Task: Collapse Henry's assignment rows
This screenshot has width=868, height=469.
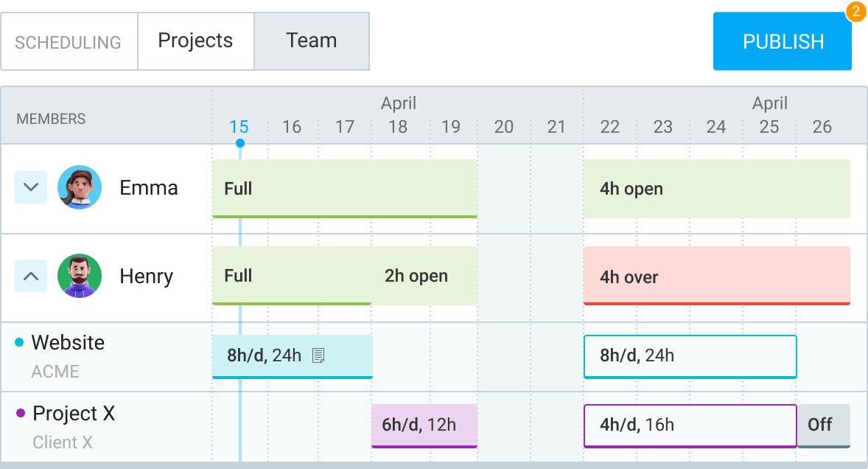Action: 31,276
